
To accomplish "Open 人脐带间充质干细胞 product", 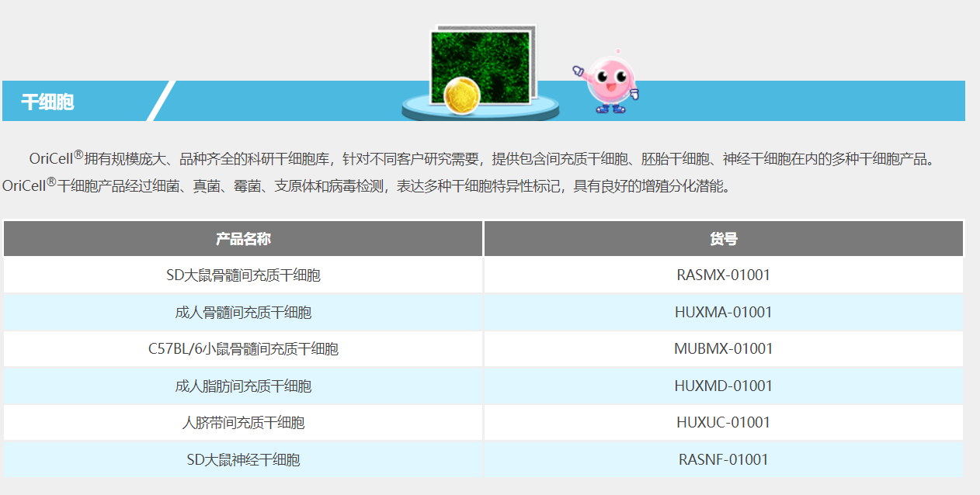I will [243, 423].
